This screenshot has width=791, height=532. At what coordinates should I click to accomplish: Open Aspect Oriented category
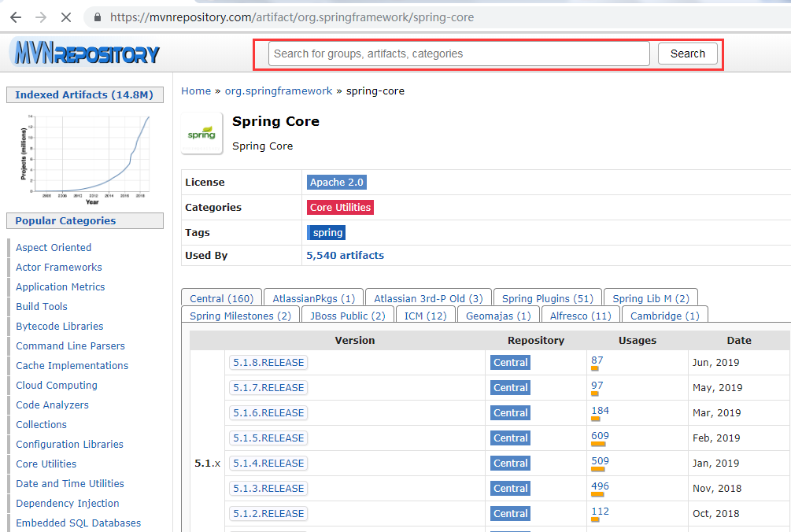click(54, 248)
